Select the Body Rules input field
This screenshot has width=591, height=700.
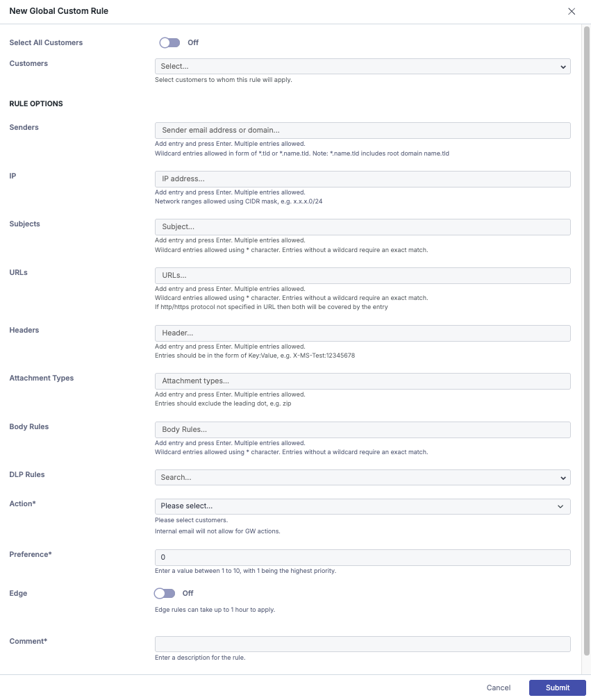361,430
